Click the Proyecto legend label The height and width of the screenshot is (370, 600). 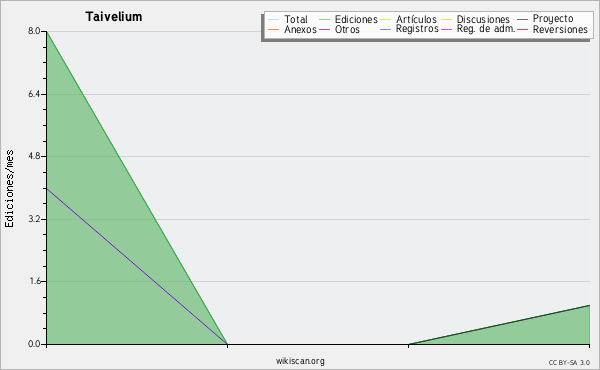(553, 19)
